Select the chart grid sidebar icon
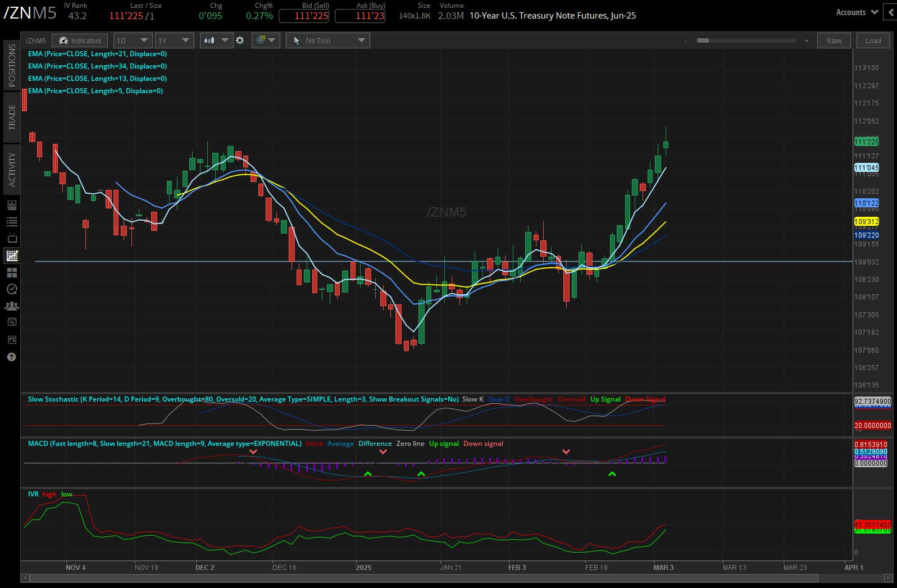897x588 pixels. [x=12, y=256]
